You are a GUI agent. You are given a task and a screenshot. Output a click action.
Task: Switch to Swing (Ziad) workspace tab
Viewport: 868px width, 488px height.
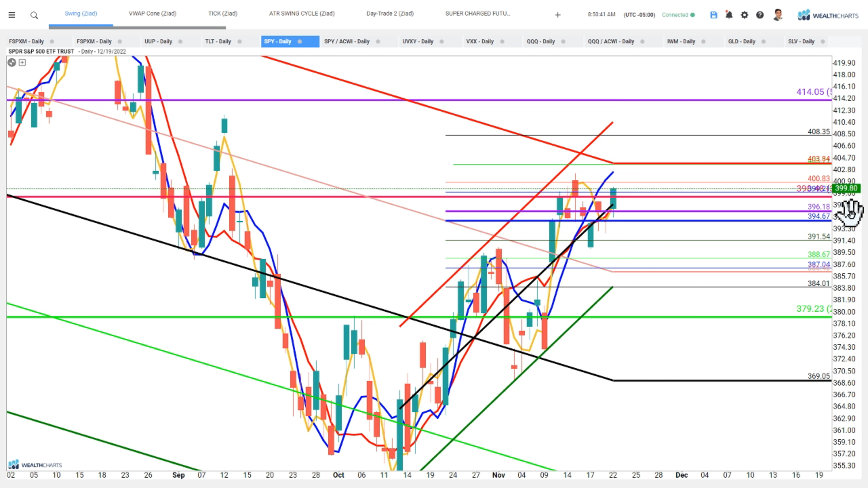[x=81, y=14]
